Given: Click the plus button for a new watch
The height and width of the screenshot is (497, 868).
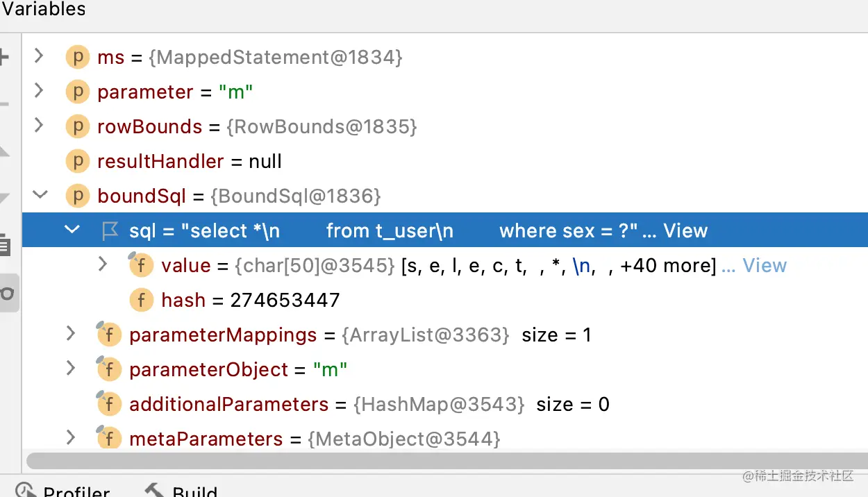Looking at the screenshot, I should pos(4,57).
